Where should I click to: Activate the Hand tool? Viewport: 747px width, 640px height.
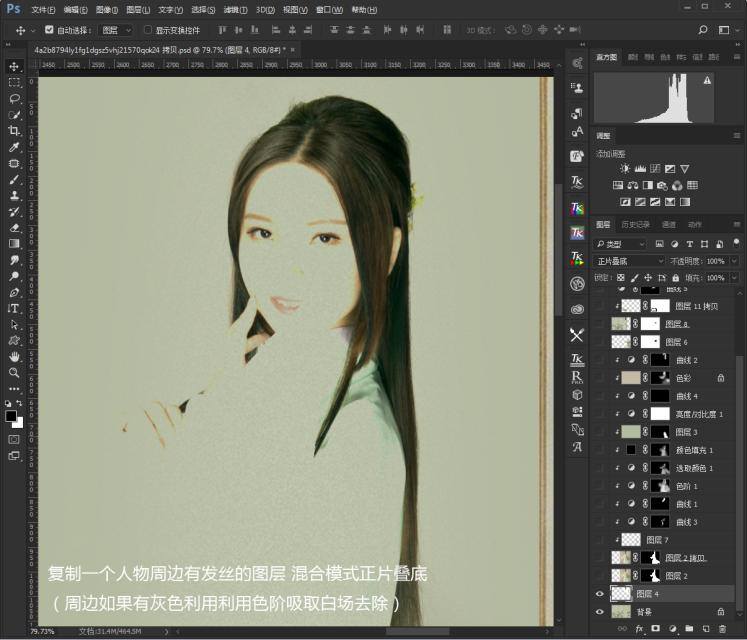(14, 356)
